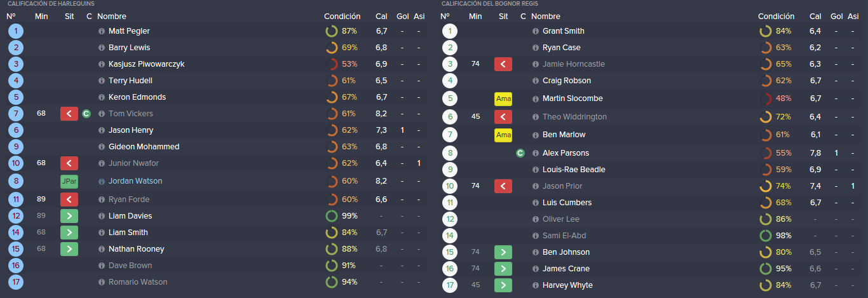This screenshot has width=868, height=298.
Task: Click Tom Vickers' red substituted-off arrow icon
Action: pos(69,114)
